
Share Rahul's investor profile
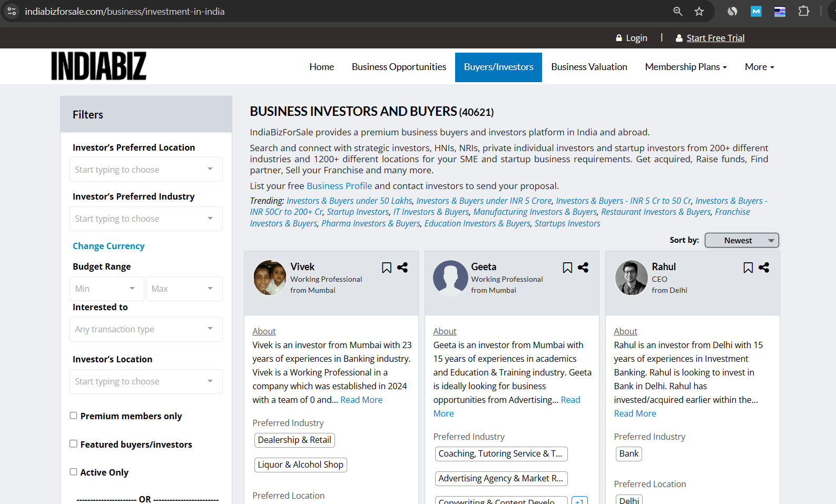[x=764, y=268]
